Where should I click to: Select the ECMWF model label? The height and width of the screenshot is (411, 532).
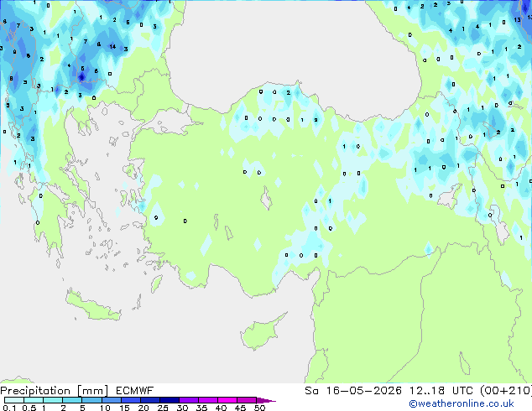(x=134, y=391)
